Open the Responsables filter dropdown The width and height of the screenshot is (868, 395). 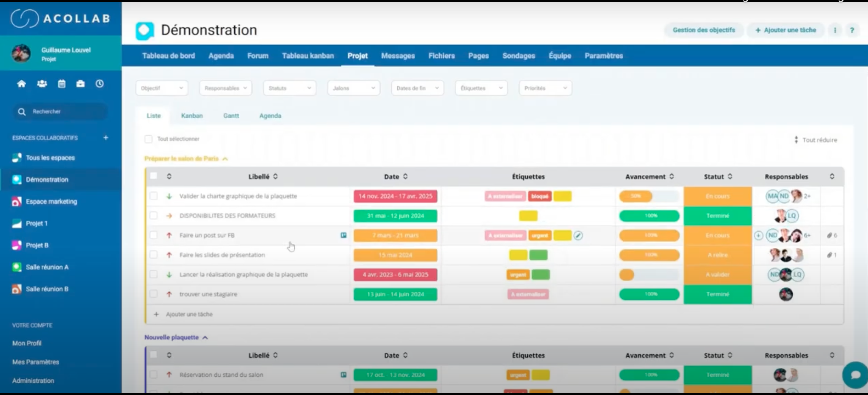click(x=226, y=88)
